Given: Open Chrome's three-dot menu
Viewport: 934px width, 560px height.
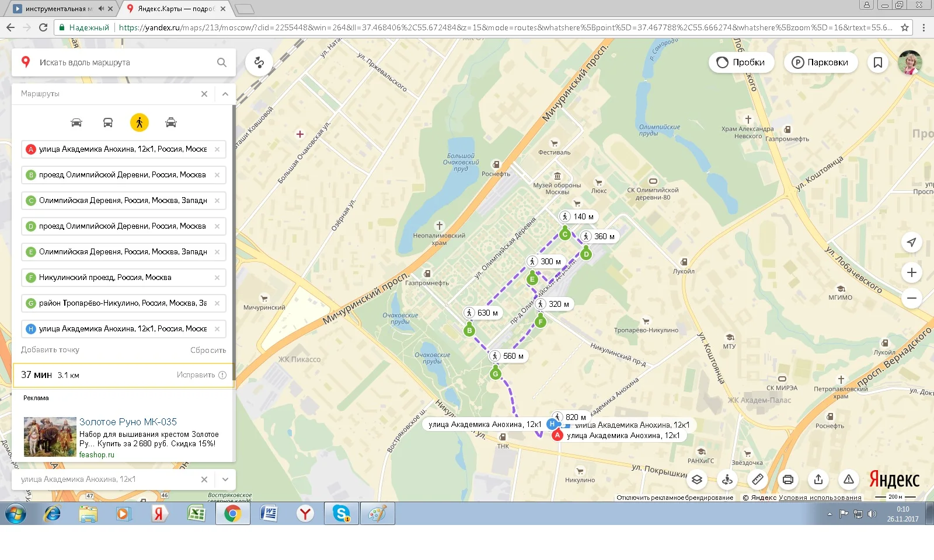Looking at the screenshot, I should (x=923, y=27).
